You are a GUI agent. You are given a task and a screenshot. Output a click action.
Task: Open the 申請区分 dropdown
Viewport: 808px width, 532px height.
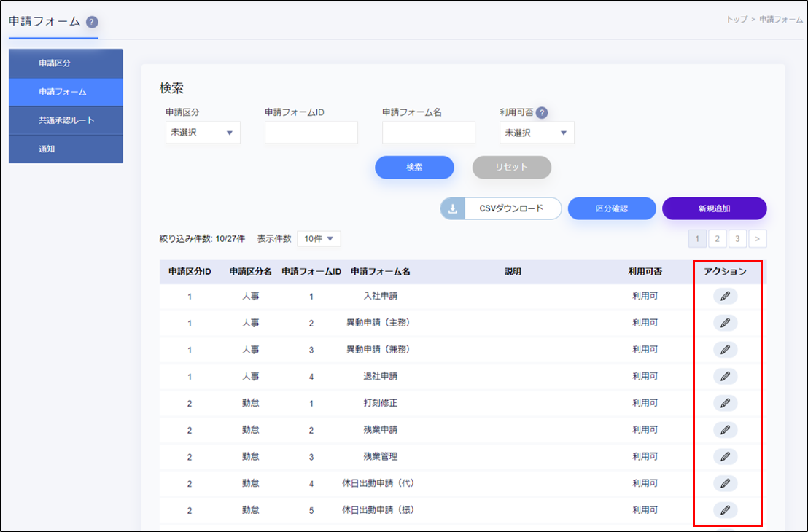[203, 133]
